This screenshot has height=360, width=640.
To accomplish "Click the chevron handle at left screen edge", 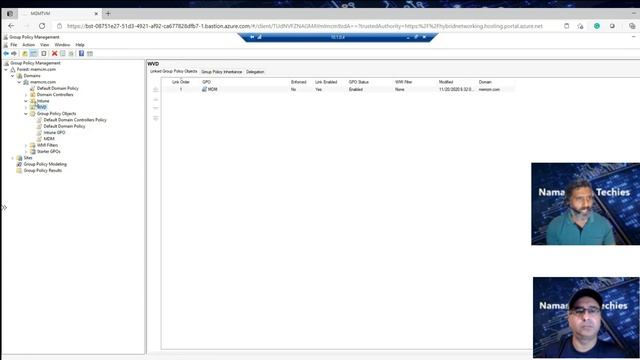I will coord(4,208).
